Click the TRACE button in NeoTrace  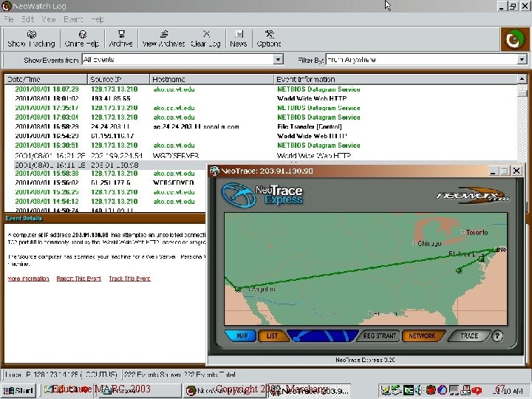point(469,336)
